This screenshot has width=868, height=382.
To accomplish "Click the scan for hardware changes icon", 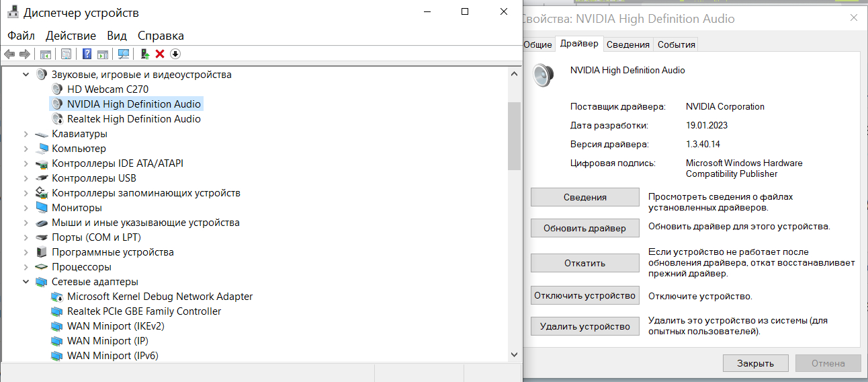I will click(x=124, y=54).
